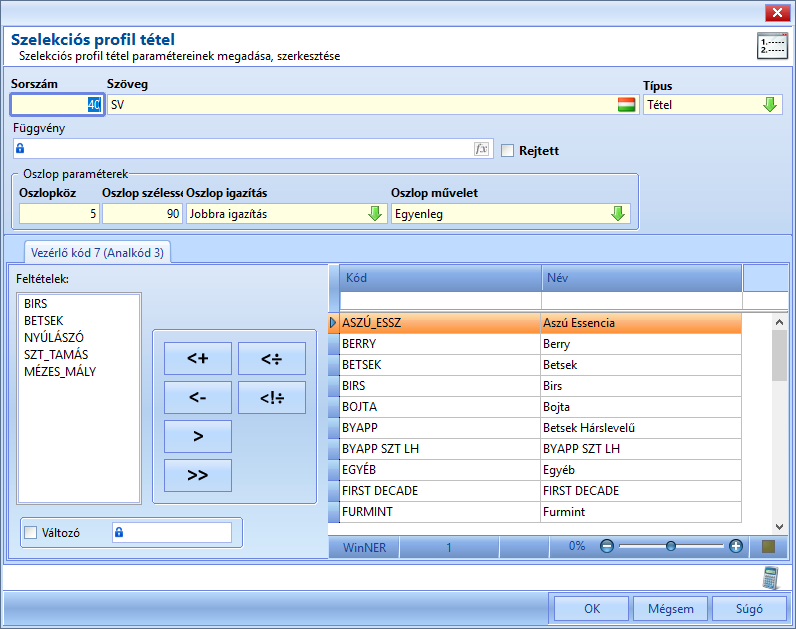Open the function editor fx icon

[x=481, y=149]
